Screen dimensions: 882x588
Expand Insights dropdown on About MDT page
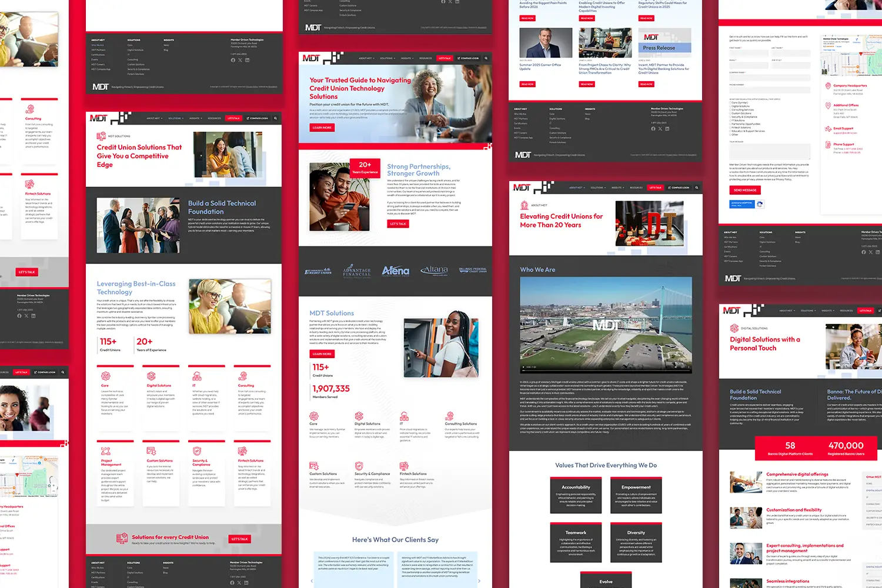[x=617, y=188]
